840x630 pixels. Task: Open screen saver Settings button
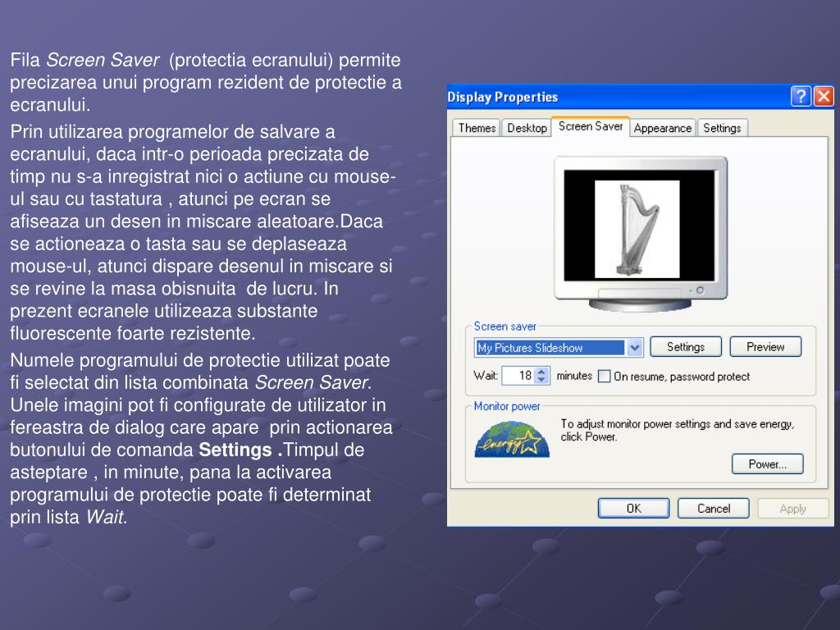click(x=686, y=347)
